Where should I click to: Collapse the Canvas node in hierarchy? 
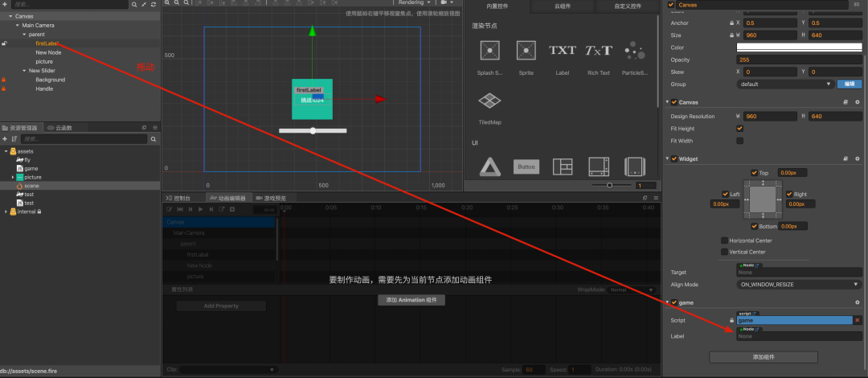[x=11, y=16]
